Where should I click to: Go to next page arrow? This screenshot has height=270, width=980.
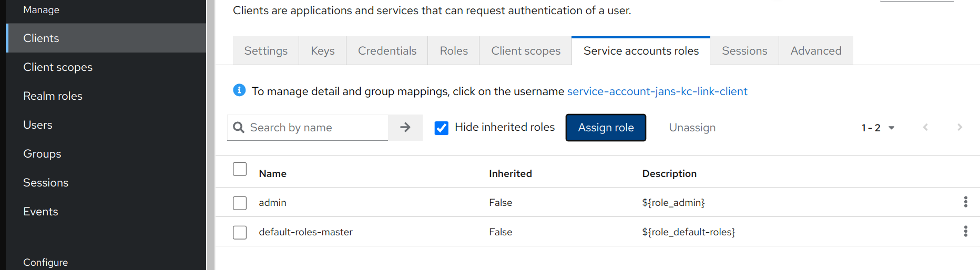[959, 128]
